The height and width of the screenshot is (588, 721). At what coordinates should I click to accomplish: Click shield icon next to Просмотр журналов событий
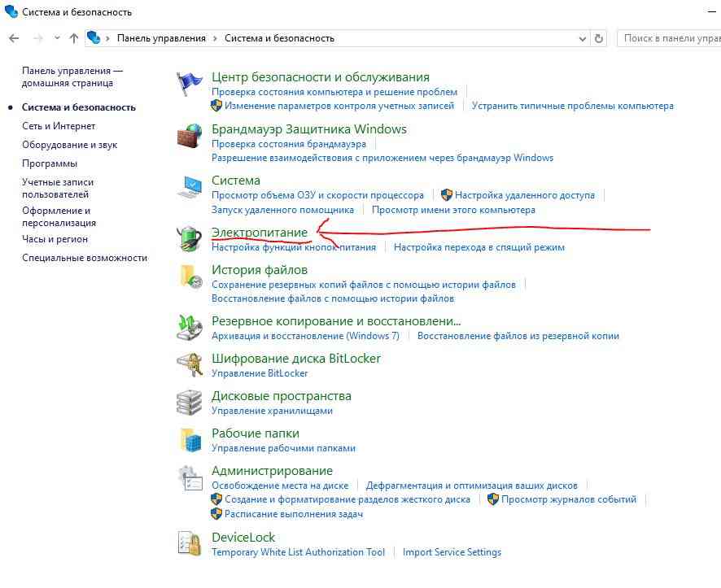pyautogui.click(x=493, y=499)
